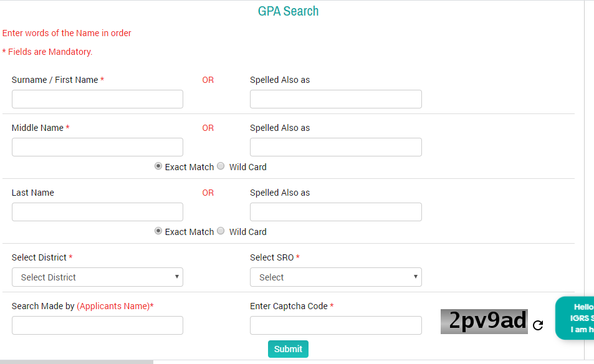
Task: Click the Surname / First Name field
Action: pos(97,98)
